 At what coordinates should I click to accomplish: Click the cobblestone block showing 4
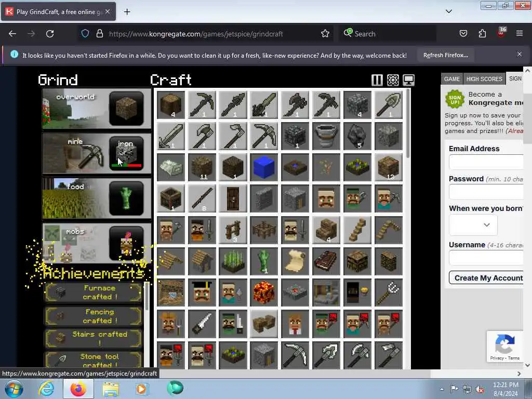point(357,105)
